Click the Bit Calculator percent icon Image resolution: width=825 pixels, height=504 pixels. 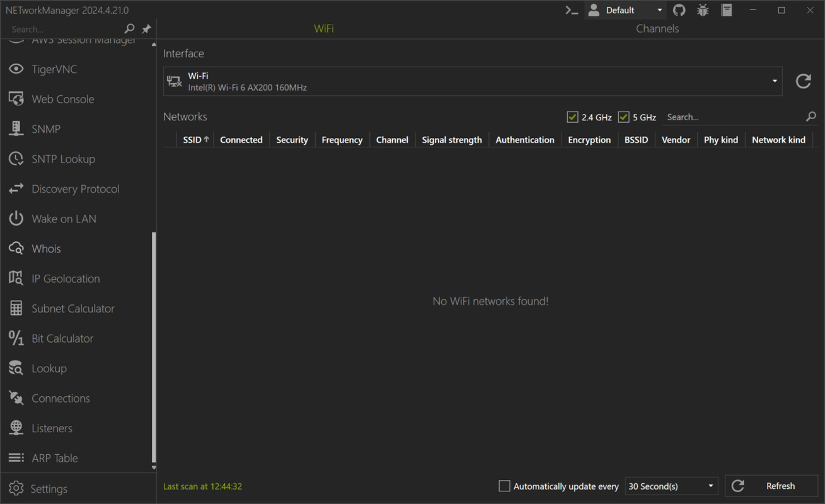(16, 338)
